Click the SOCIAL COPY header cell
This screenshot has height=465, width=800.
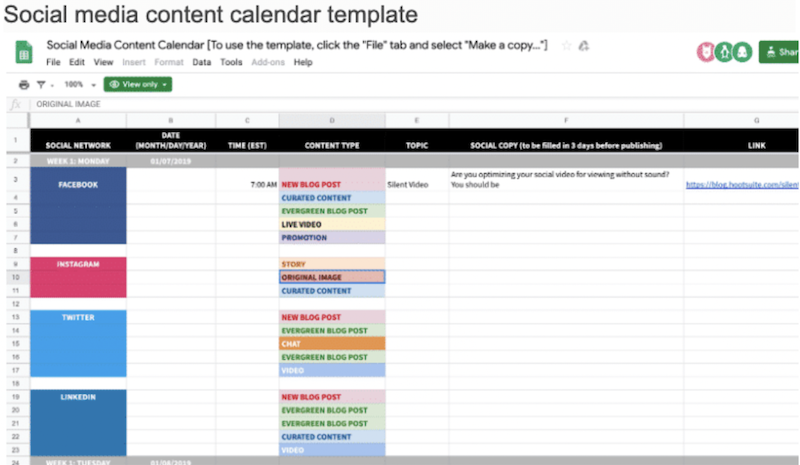pos(566,140)
